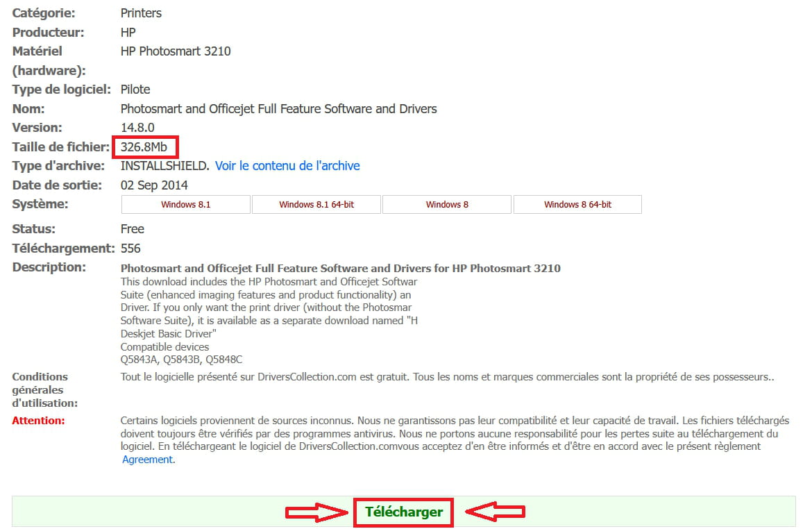The width and height of the screenshot is (812, 529).
Task: Click the red Attention: label
Action: point(39,421)
